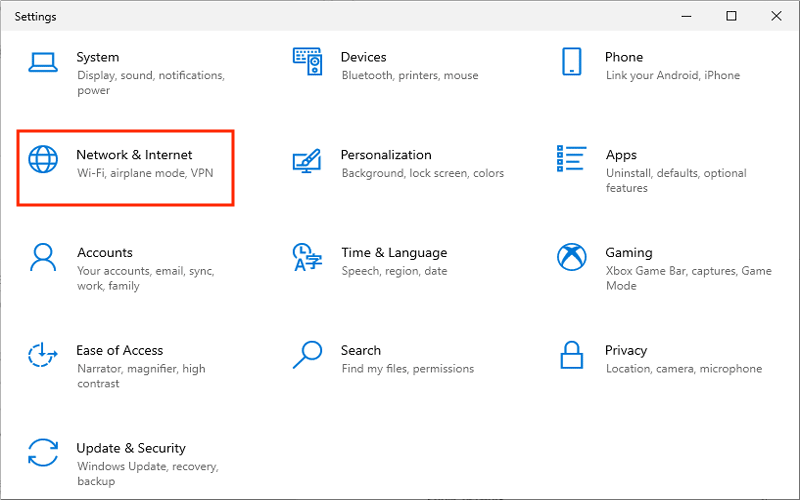Click 'Background, lock screen, colors' text
The width and height of the screenshot is (800, 500).
(x=422, y=173)
